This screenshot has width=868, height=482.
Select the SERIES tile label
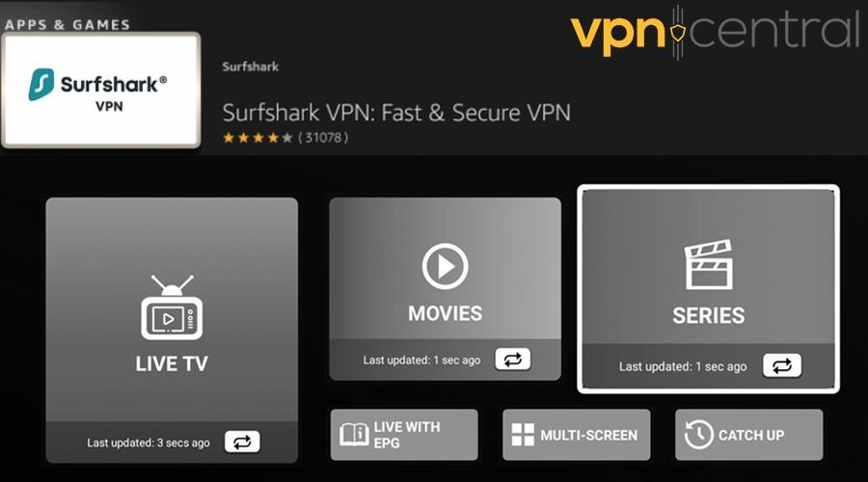709,315
